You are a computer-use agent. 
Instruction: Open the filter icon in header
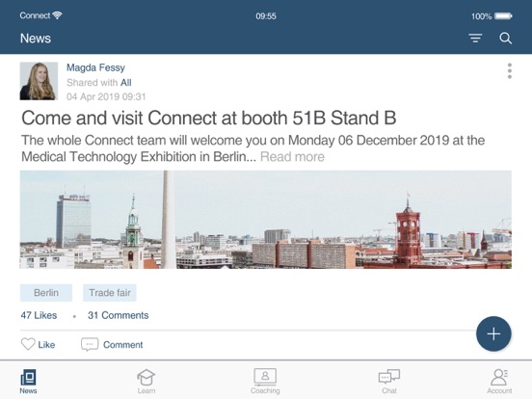pos(475,38)
